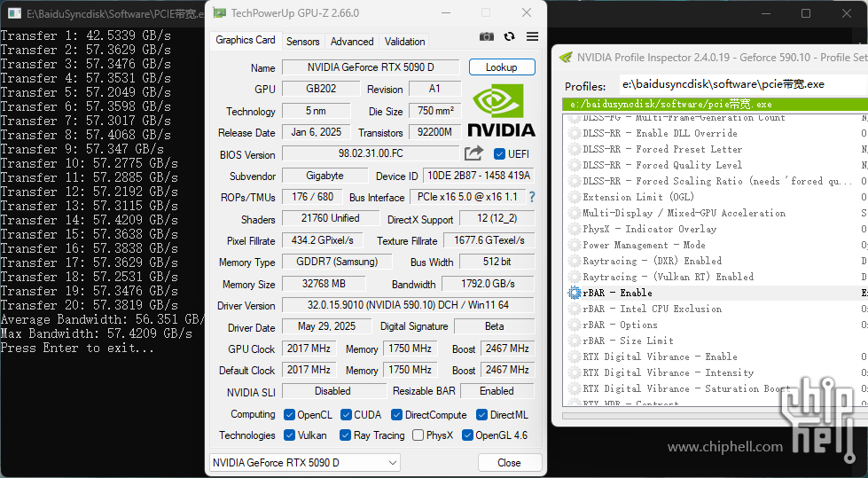The height and width of the screenshot is (478, 868).
Task: Click gear icon beside Extension Limit (OGL)
Action: (x=574, y=197)
